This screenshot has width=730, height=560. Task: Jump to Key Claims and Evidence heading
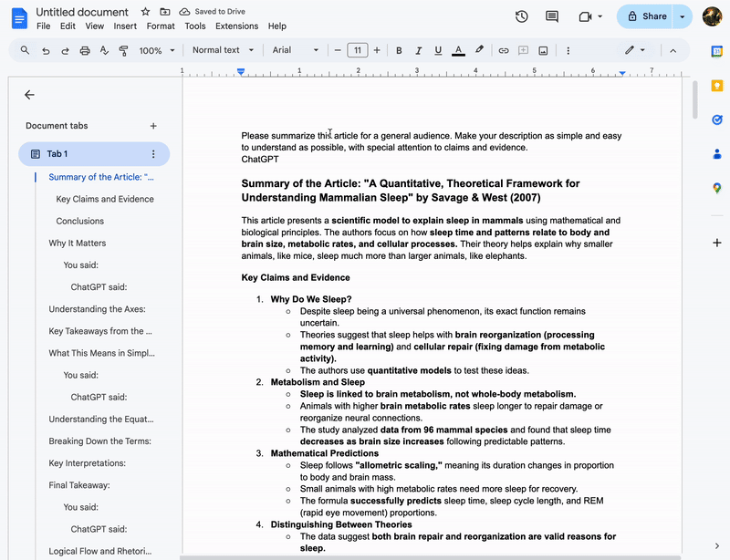click(x=105, y=199)
